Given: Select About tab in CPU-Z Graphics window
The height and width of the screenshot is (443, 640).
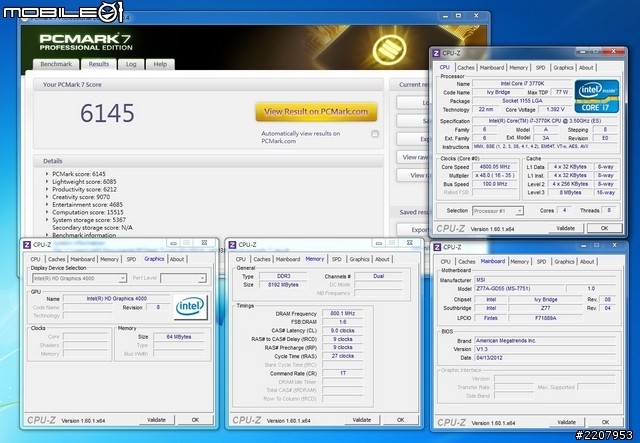Looking at the screenshot, I should [x=177, y=259].
